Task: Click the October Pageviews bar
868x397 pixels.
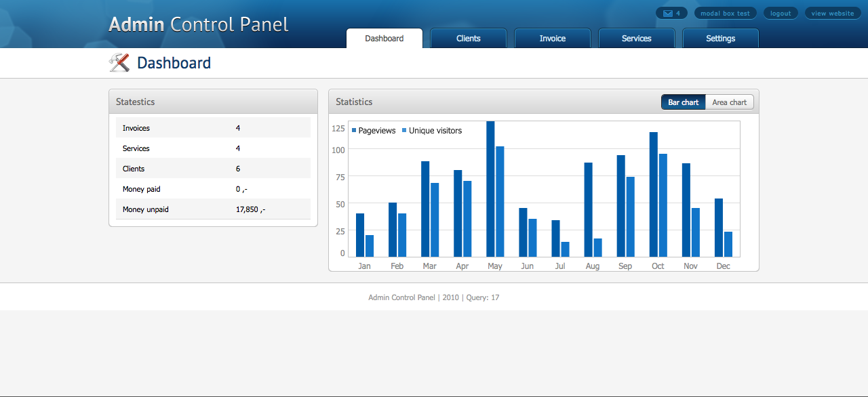Action: pyautogui.click(x=654, y=194)
